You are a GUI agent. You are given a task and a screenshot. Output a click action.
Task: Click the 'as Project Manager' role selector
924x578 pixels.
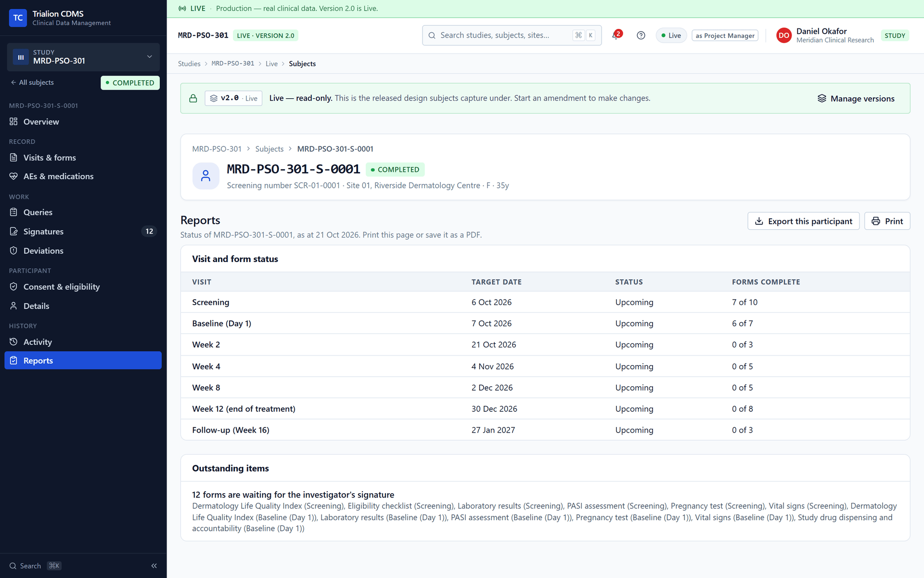pyautogui.click(x=725, y=35)
